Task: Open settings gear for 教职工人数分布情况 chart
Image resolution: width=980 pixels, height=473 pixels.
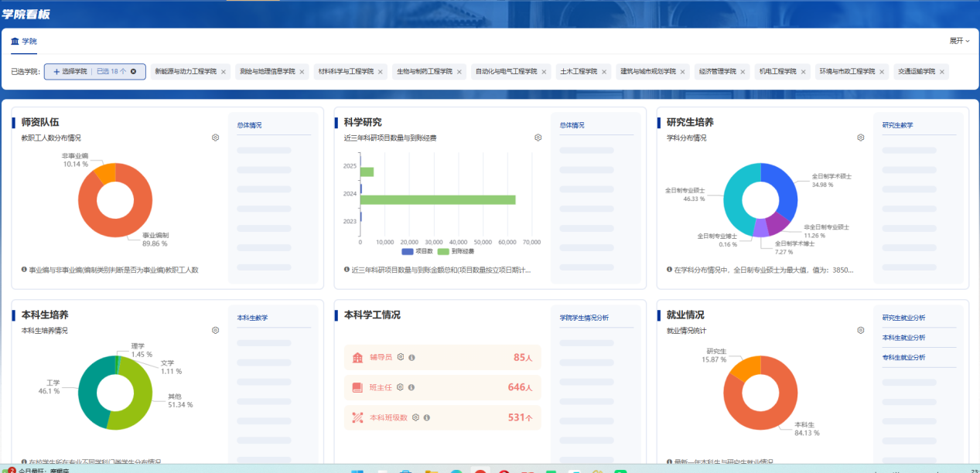Action: [x=215, y=138]
